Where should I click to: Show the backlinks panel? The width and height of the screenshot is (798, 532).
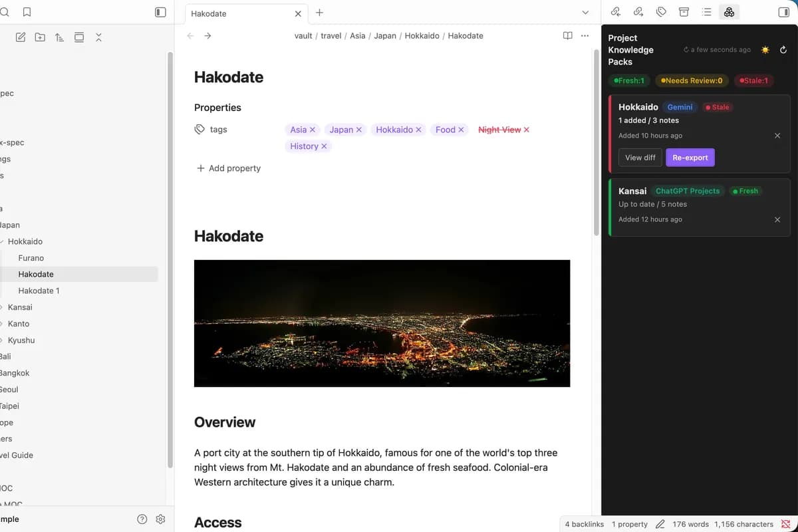616,12
